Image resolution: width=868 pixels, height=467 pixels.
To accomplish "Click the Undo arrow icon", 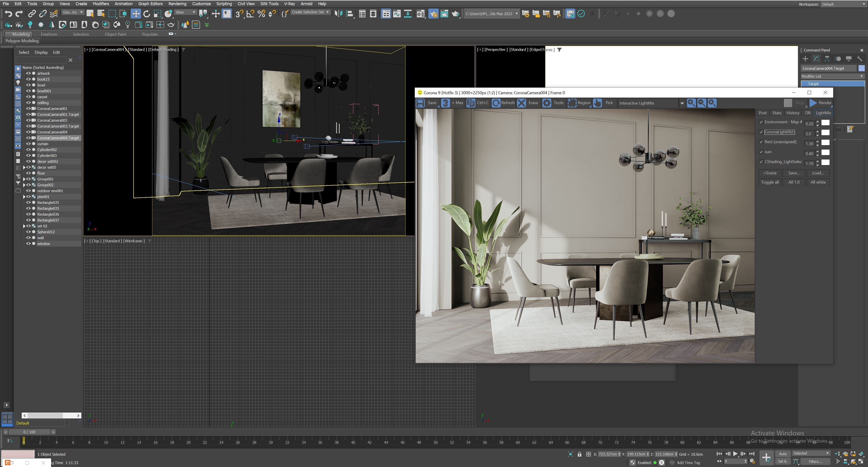I will tap(8, 14).
